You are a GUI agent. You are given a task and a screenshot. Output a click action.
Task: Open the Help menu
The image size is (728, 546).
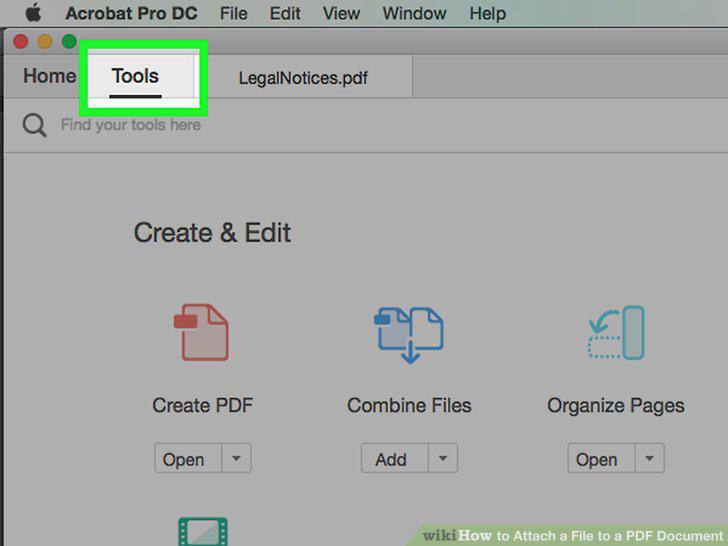point(488,13)
